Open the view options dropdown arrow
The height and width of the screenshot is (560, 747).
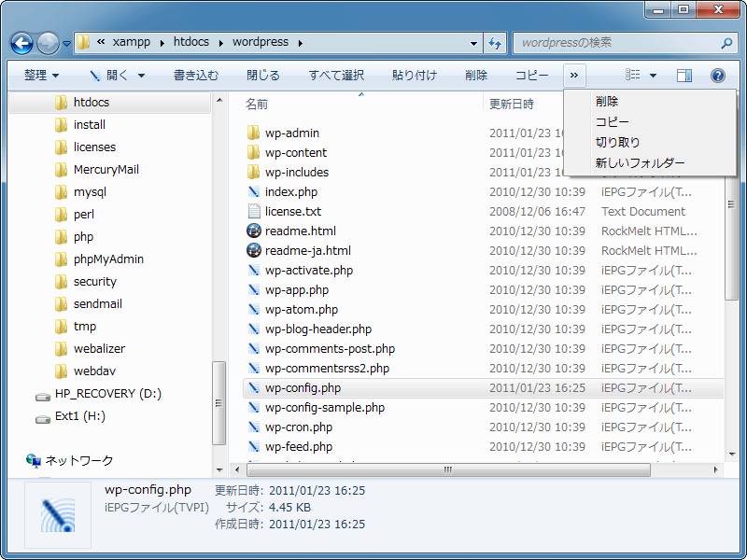[x=653, y=76]
